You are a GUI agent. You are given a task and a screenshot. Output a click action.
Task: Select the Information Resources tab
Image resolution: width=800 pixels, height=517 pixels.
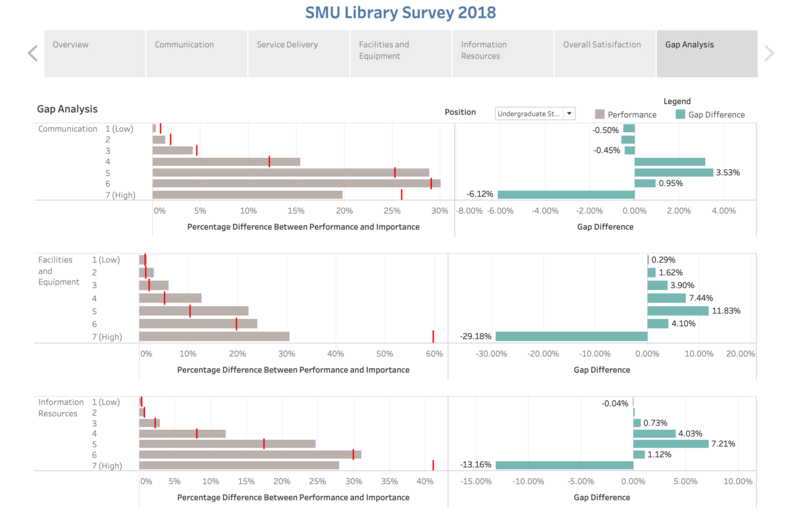click(503, 54)
